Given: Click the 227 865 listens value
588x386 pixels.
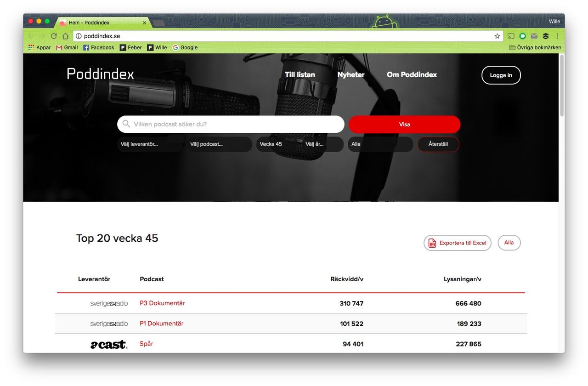Looking at the screenshot, I should [469, 344].
